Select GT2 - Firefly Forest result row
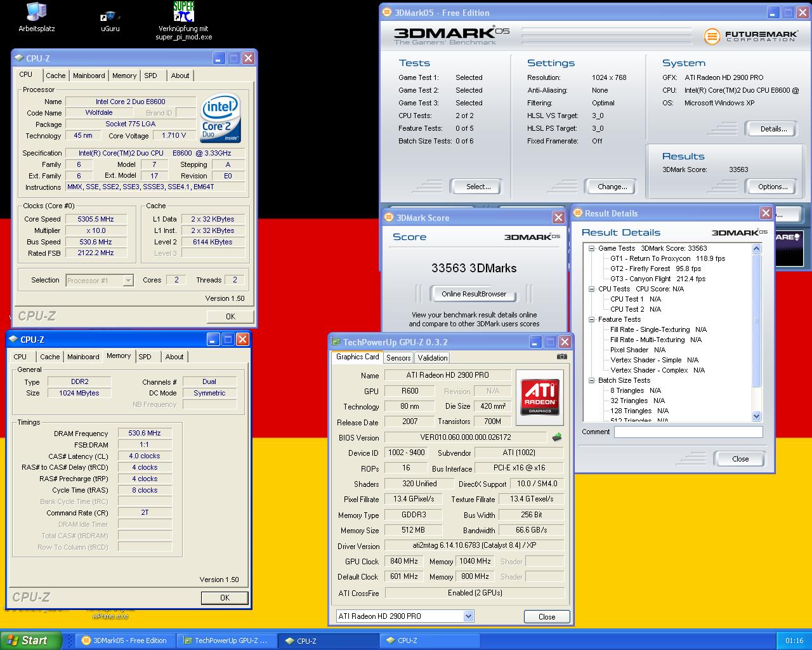Screen dimensions: 812x650 click(x=655, y=269)
